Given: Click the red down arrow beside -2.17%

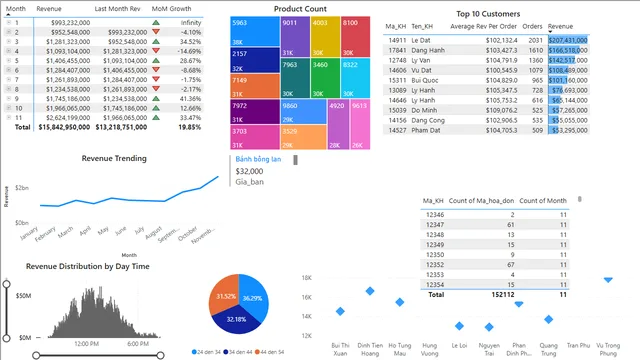Looking at the screenshot, I should point(156,89).
